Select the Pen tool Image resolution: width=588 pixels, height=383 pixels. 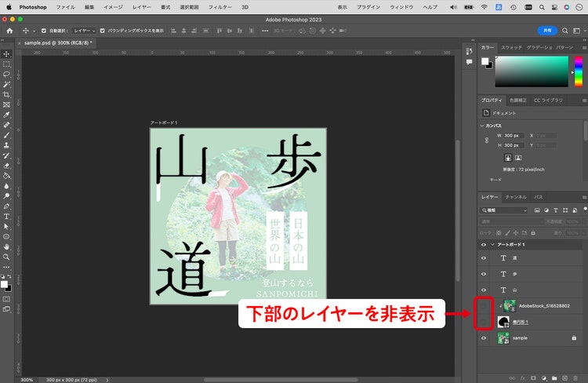point(6,206)
